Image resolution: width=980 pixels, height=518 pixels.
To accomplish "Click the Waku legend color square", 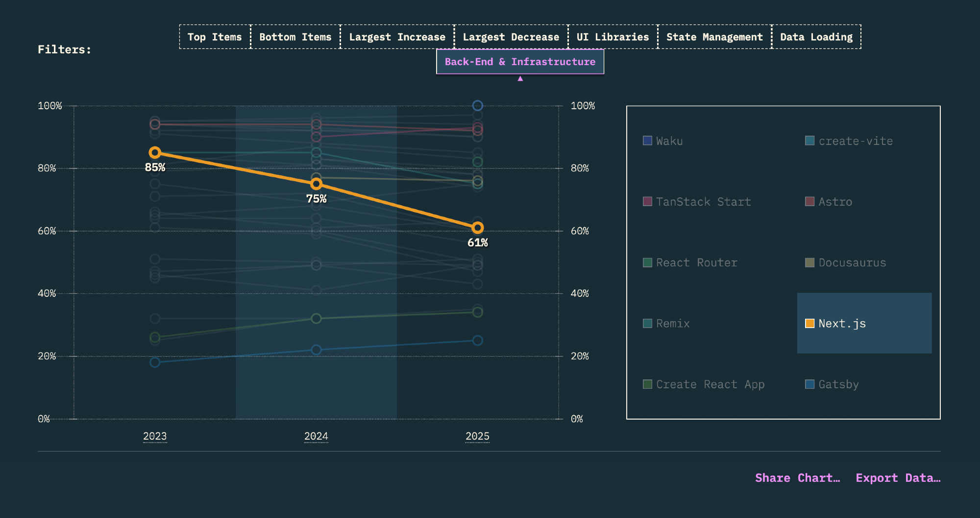I will click(647, 141).
